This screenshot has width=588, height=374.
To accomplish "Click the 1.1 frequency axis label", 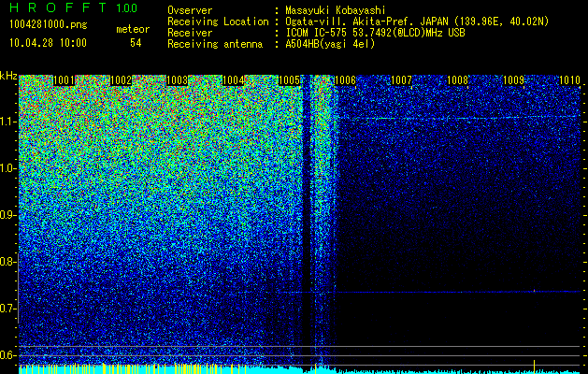I will click(7, 122).
